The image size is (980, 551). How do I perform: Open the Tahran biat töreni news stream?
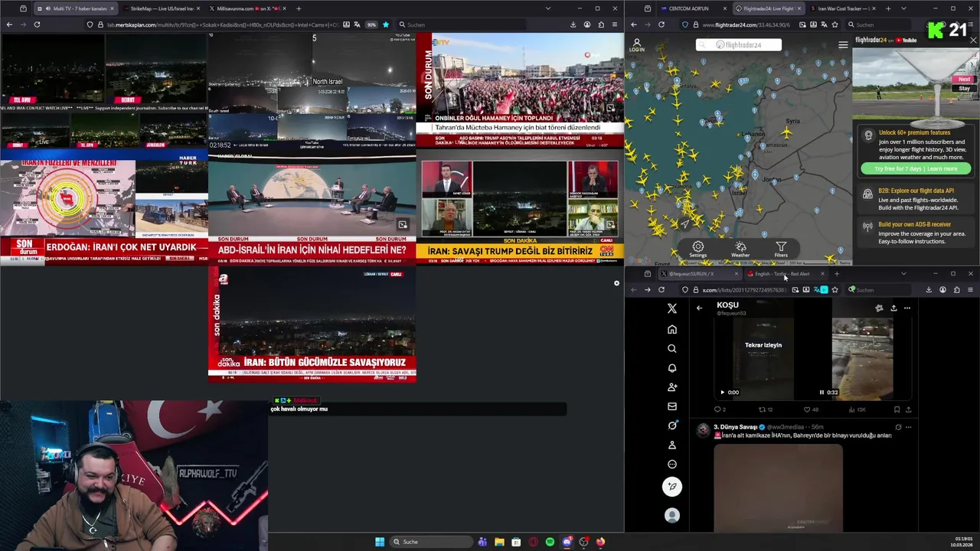[x=520, y=91]
